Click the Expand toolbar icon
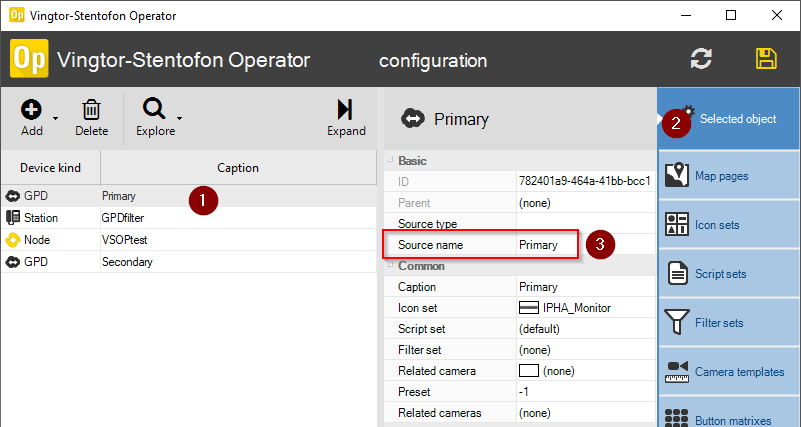 click(x=345, y=110)
